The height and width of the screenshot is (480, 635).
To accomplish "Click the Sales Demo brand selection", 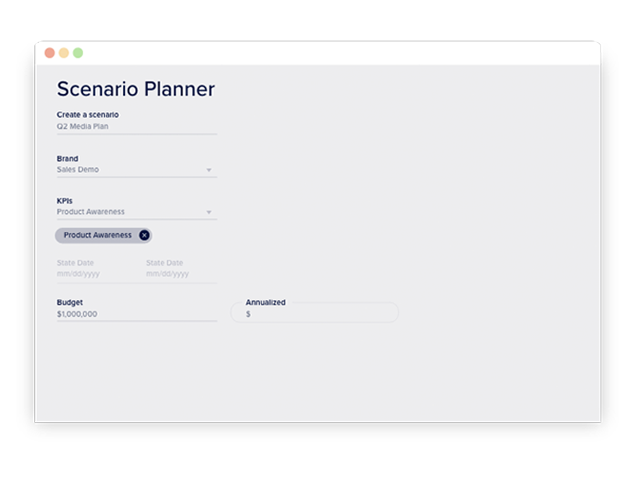I will pos(79,170).
